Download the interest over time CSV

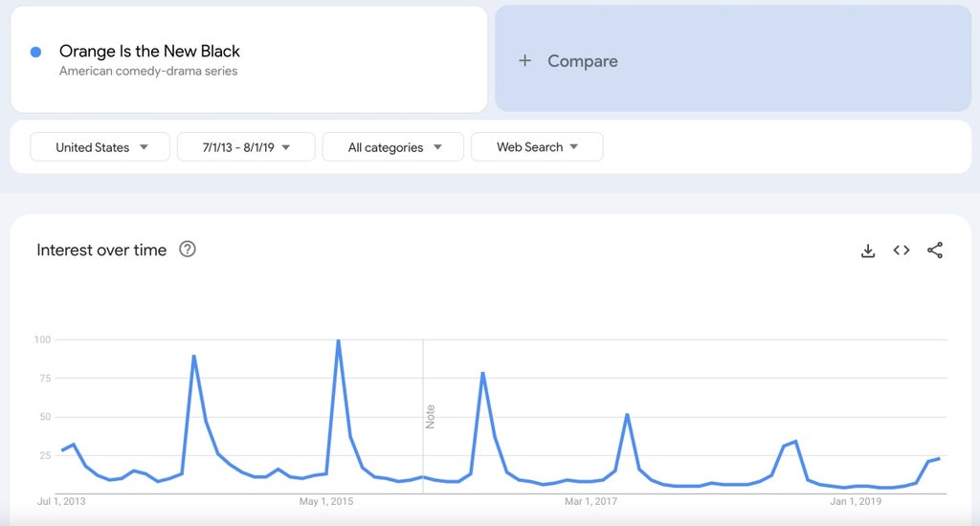pyautogui.click(x=867, y=251)
